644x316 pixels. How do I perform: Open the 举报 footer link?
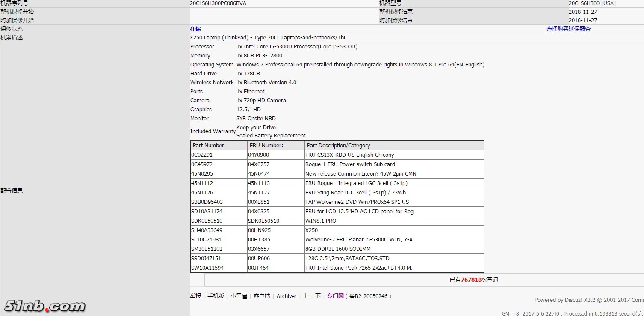(x=195, y=296)
